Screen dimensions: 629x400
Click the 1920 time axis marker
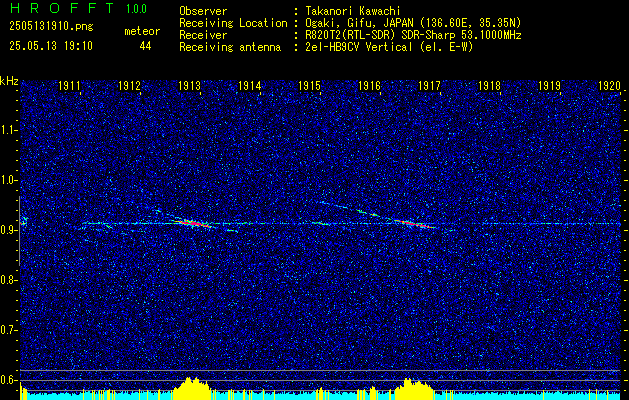[x=609, y=86]
